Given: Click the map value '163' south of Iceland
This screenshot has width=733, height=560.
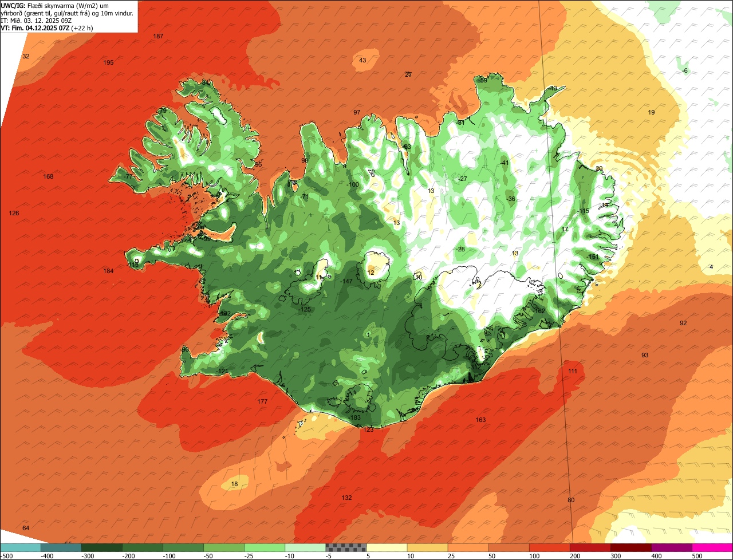Looking at the screenshot, I should click(480, 420).
